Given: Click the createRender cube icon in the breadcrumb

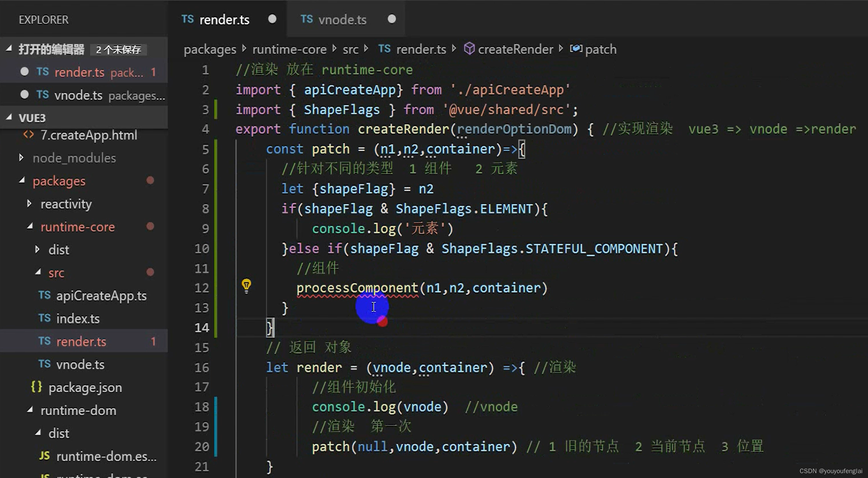Looking at the screenshot, I should 469,49.
